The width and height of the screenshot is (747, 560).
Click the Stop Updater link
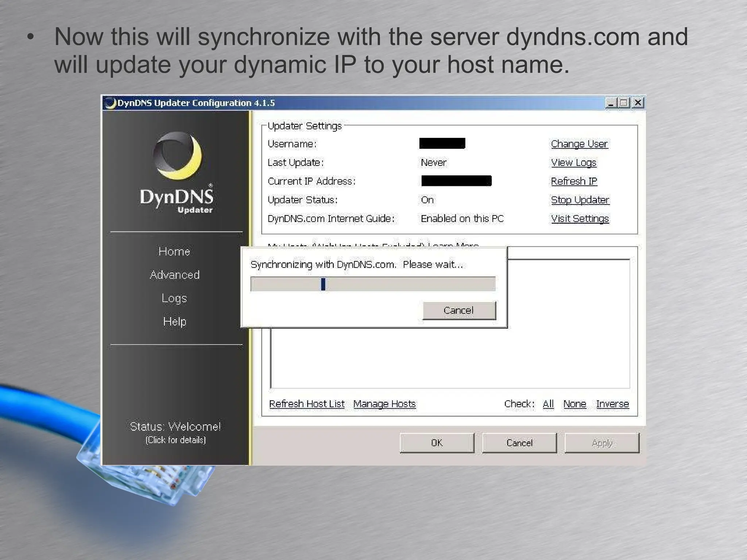click(x=580, y=200)
